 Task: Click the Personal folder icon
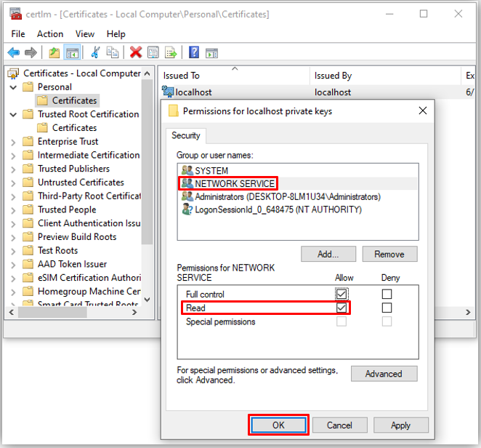pyautogui.click(x=28, y=87)
